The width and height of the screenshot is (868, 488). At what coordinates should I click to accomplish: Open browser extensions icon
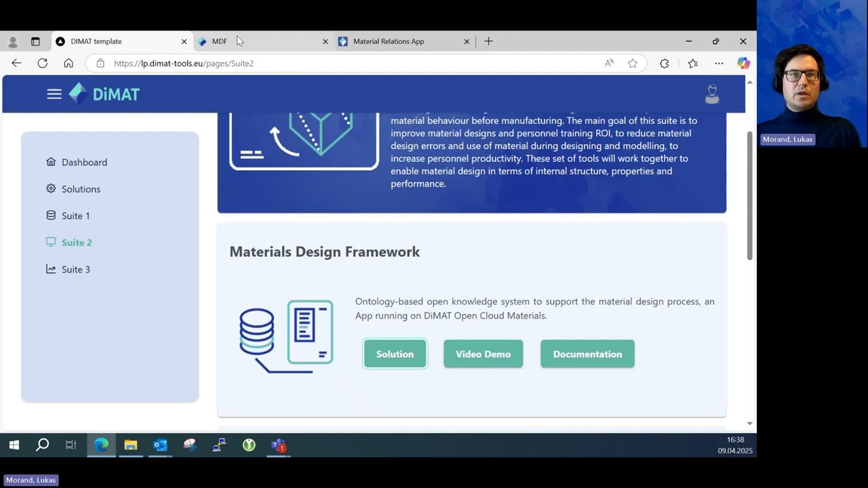coord(665,63)
